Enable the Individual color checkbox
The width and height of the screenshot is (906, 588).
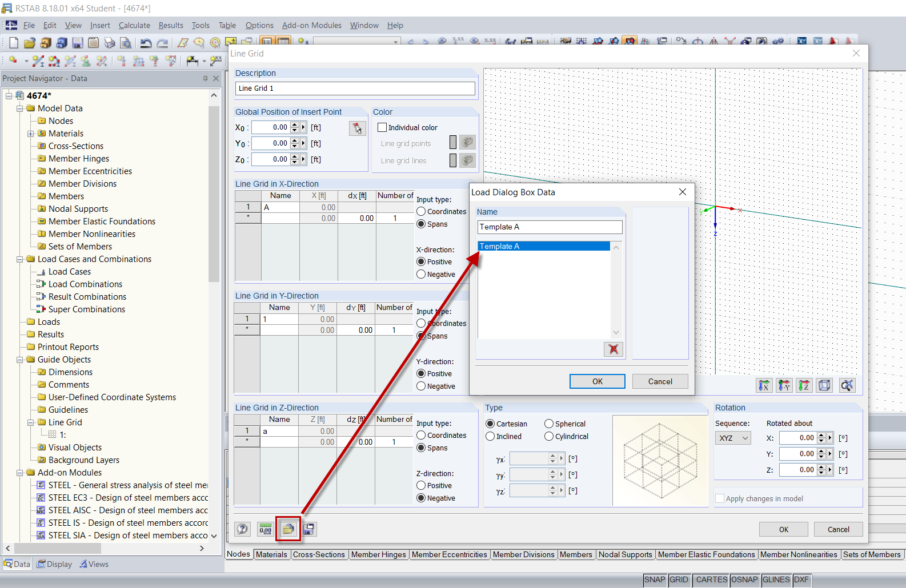(x=382, y=127)
